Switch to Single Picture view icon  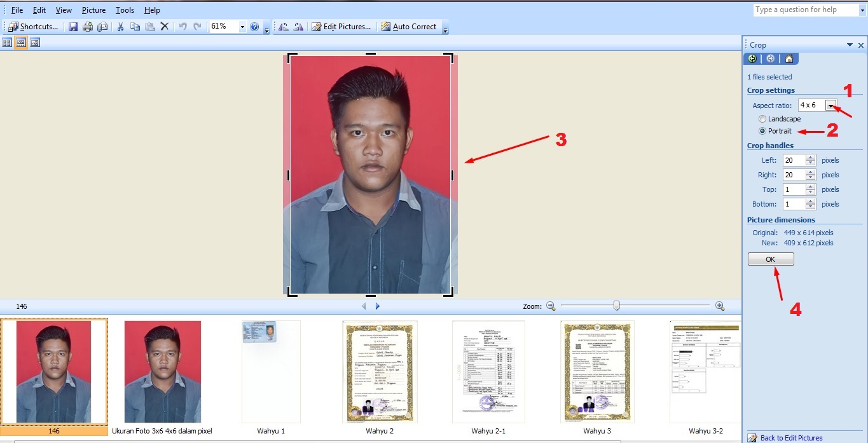pyautogui.click(x=35, y=43)
